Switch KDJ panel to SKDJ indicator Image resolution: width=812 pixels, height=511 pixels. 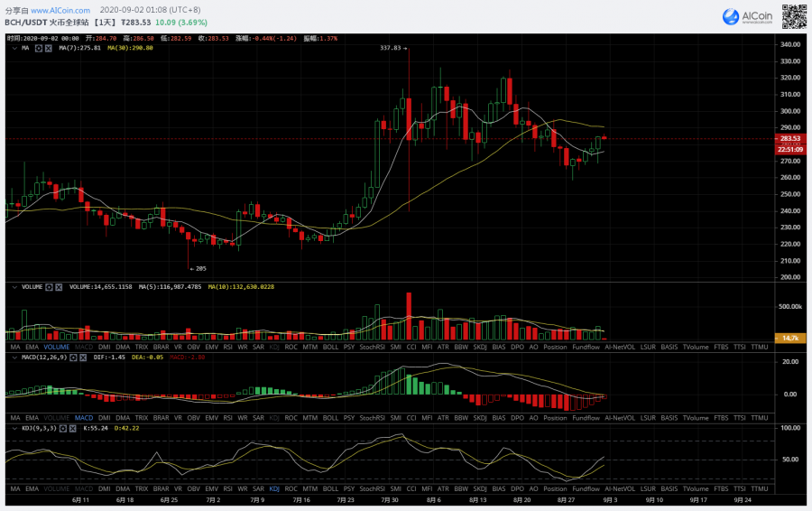(480, 488)
